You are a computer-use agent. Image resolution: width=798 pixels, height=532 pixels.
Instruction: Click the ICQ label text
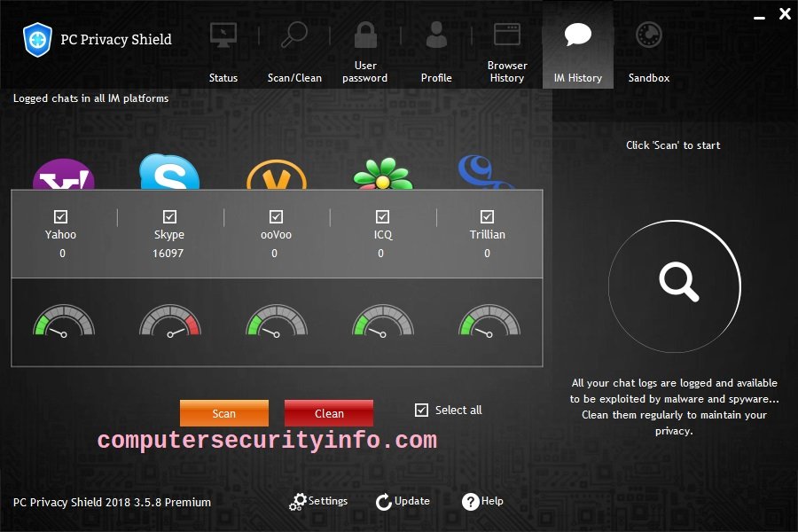pyautogui.click(x=383, y=235)
